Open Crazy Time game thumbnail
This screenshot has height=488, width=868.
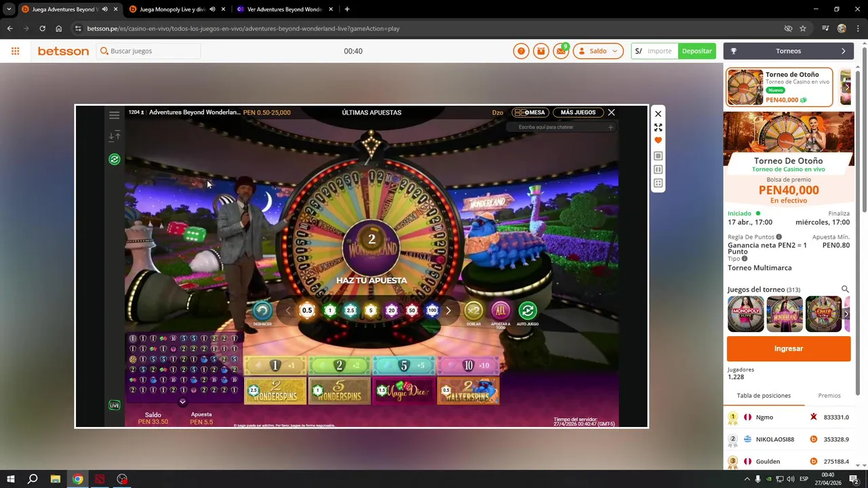pyautogui.click(x=823, y=314)
